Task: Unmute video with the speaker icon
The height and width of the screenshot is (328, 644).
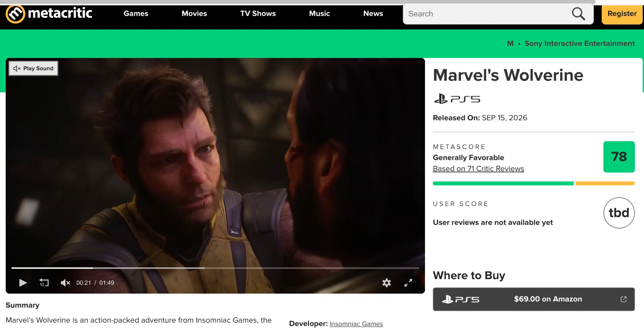Action: (65, 283)
